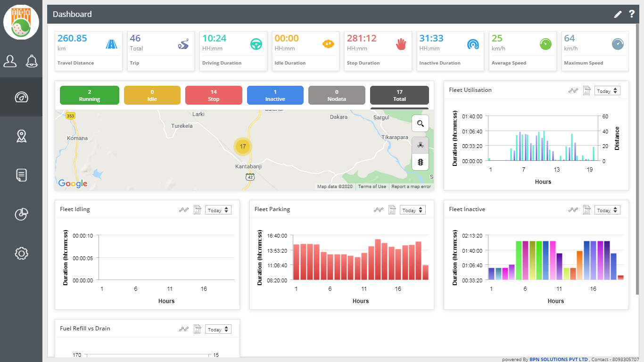Click the 281:12 stop duration value
The width and height of the screenshot is (644, 362).
click(x=362, y=38)
